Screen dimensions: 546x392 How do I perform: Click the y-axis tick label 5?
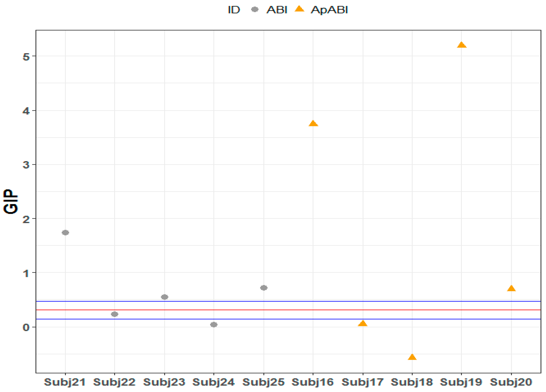pyautogui.click(x=26, y=57)
